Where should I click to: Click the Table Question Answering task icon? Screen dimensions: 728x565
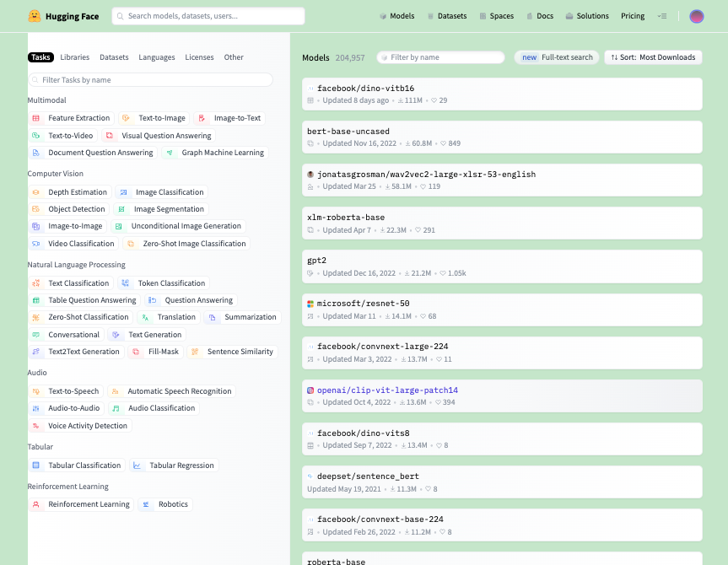click(x=35, y=300)
